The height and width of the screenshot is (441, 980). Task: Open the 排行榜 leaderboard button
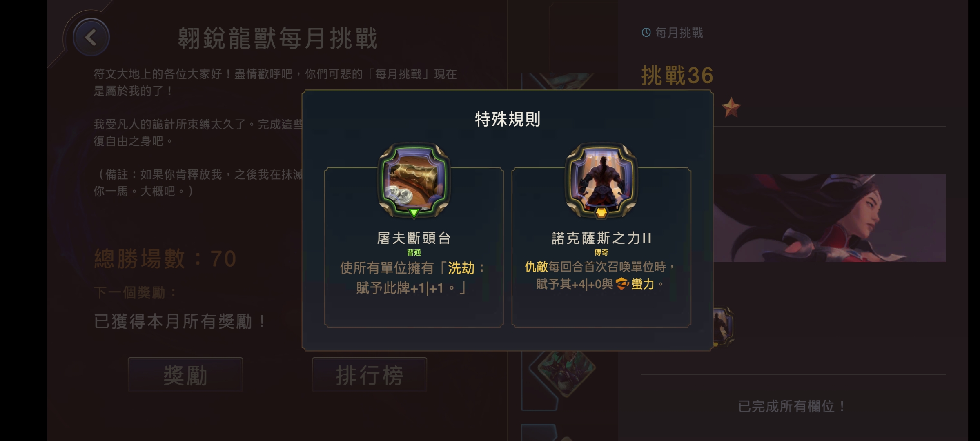pyautogui.click(x=370, y=375)
